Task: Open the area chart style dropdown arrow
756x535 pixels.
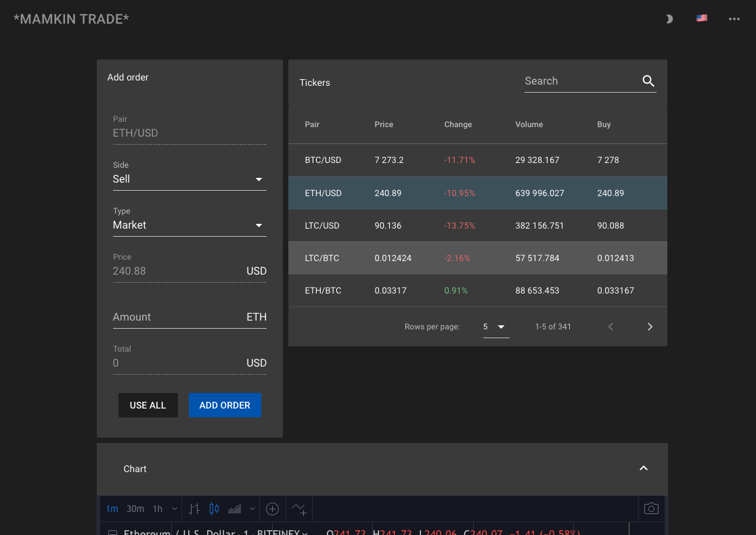Action: [252, 509]
